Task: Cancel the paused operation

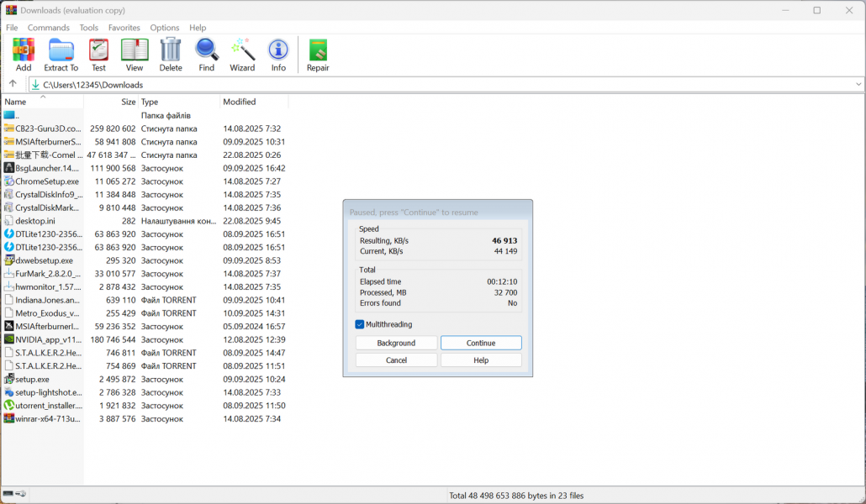Action: [x=396, y=360]
